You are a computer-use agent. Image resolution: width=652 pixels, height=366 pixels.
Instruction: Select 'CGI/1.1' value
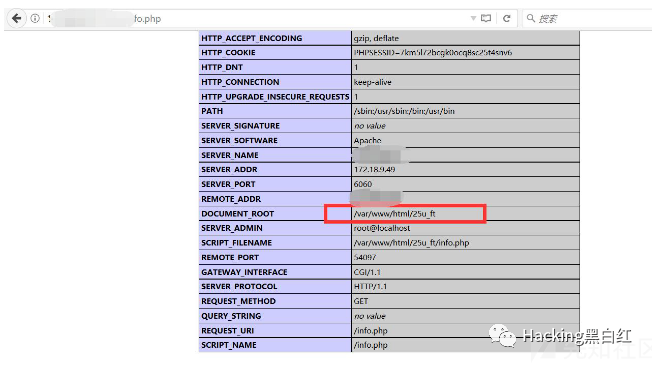point(367,272)
